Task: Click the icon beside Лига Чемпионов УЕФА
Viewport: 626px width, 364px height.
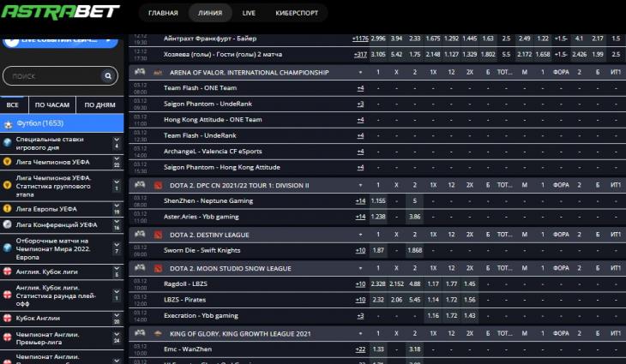Action: click(8, 161)
